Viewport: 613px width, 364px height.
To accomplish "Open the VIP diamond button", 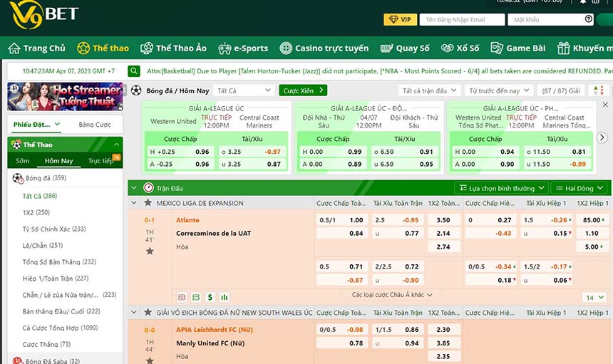I will coord(400,19).
